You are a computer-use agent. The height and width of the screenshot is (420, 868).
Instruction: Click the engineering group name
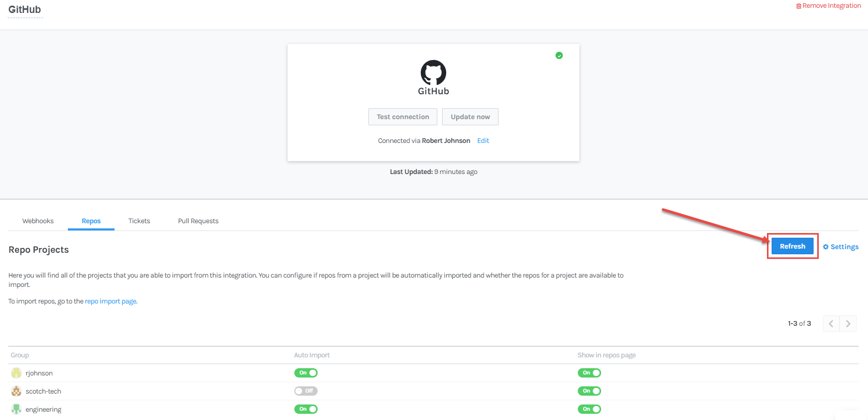[x=44, y=410]
